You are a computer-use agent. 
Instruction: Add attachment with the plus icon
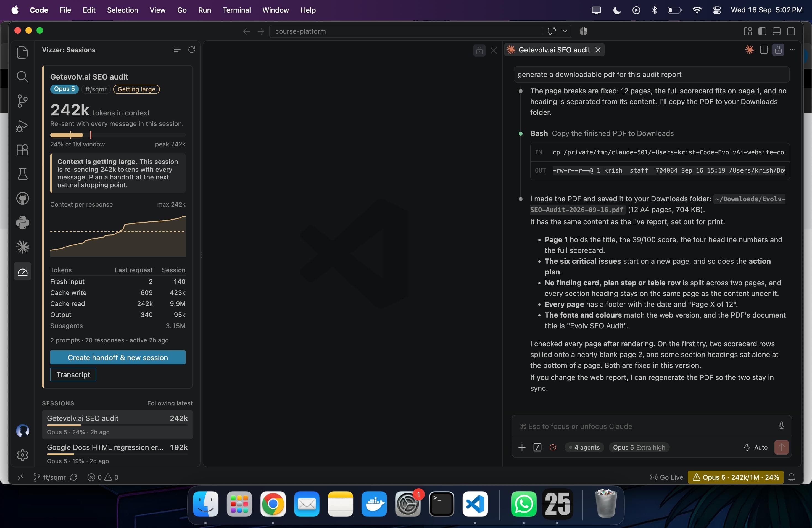[x=522, y=447]
